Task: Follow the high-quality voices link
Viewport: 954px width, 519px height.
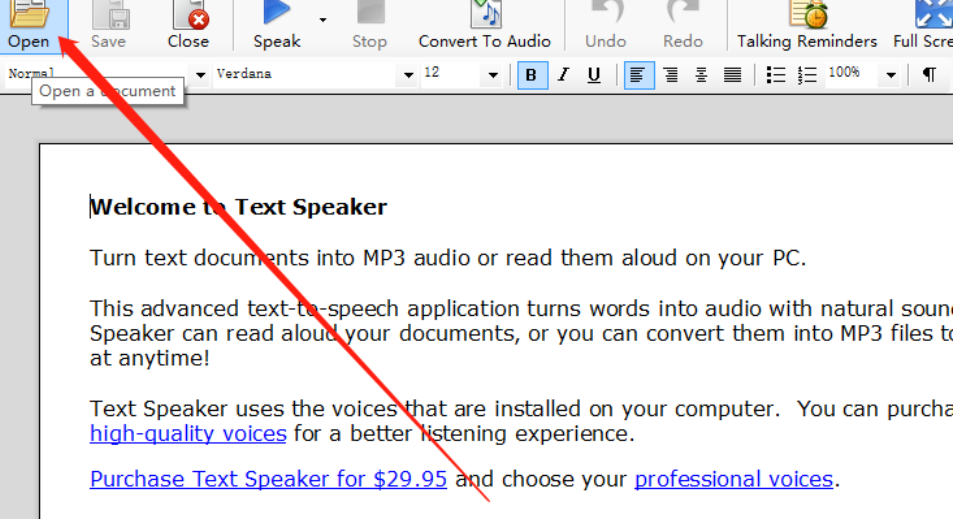Action: (x=188, y=434)
